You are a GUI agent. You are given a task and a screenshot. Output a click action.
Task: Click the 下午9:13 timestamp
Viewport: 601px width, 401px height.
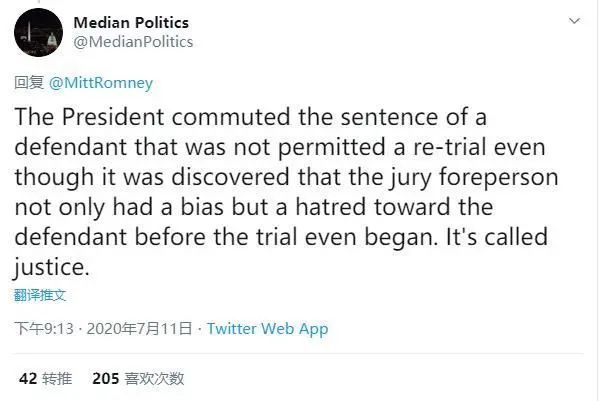click(x=42, y=329)
